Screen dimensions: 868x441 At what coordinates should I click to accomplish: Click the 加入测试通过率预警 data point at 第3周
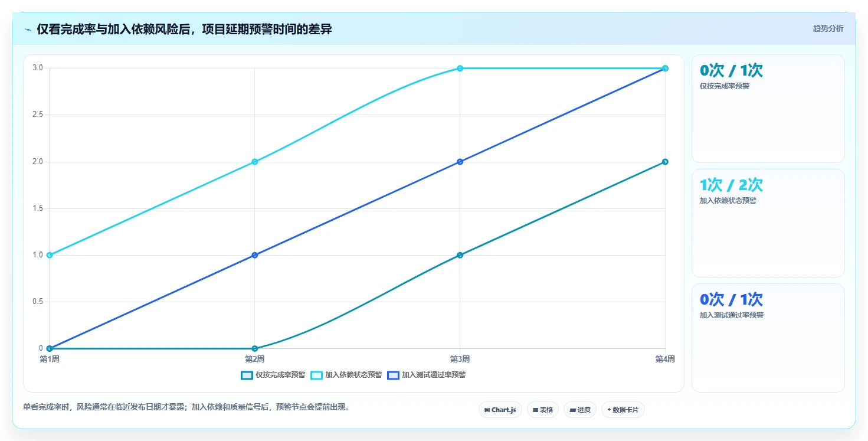point(460,162)
